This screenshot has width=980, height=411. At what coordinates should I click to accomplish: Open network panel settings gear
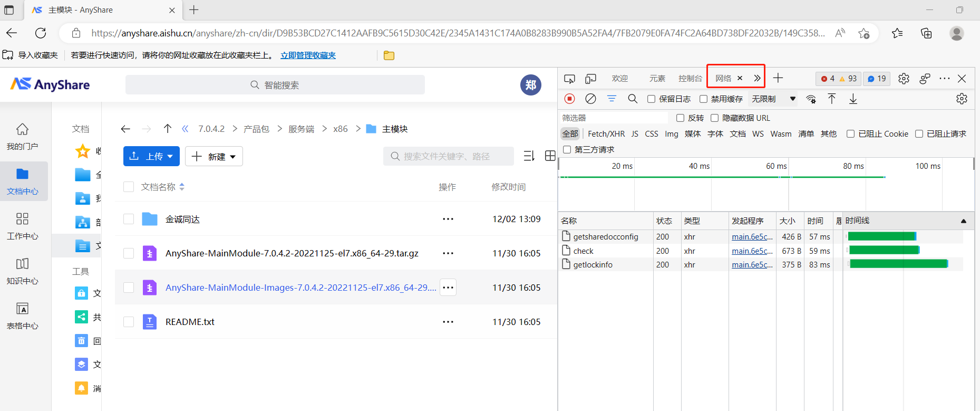pyautogui.click(x=962, y=99)
